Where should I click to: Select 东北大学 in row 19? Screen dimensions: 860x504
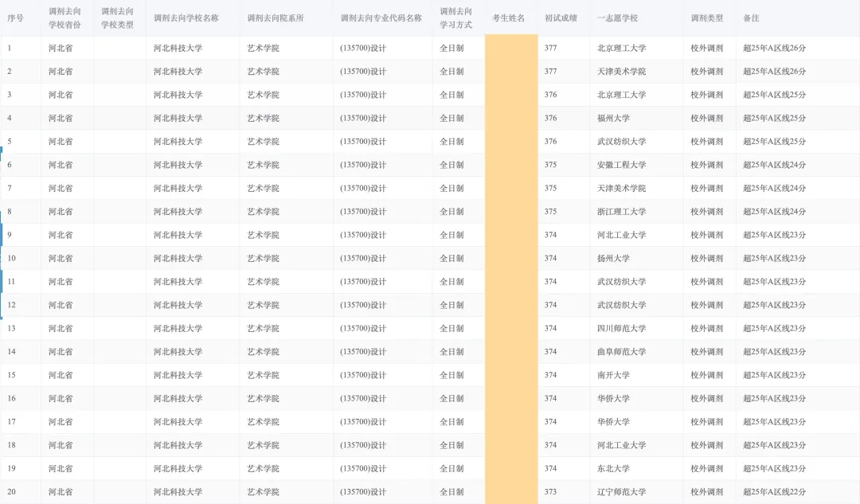613,468
